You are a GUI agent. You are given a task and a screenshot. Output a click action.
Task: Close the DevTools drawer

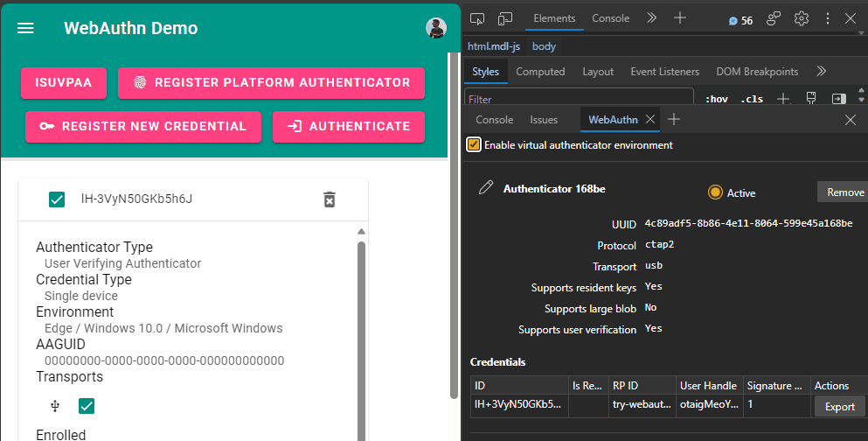851,120
